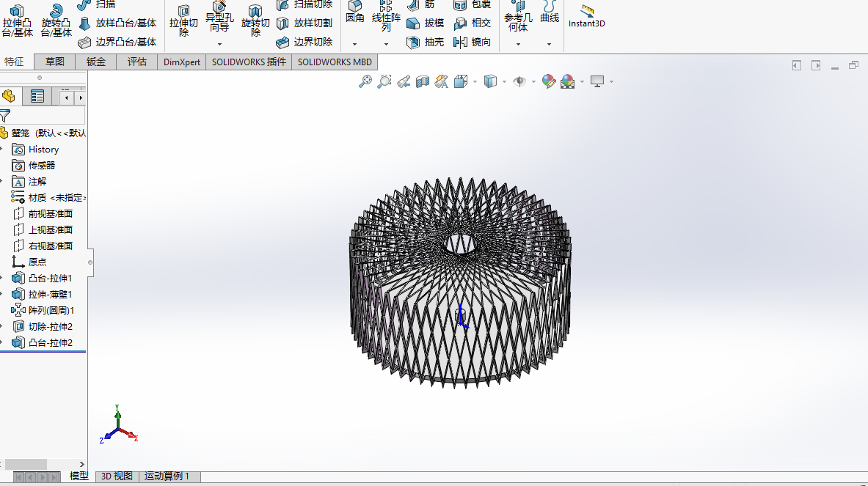Open the 线性阵列 pattern dropdown arrow

(x=386, y=44)
